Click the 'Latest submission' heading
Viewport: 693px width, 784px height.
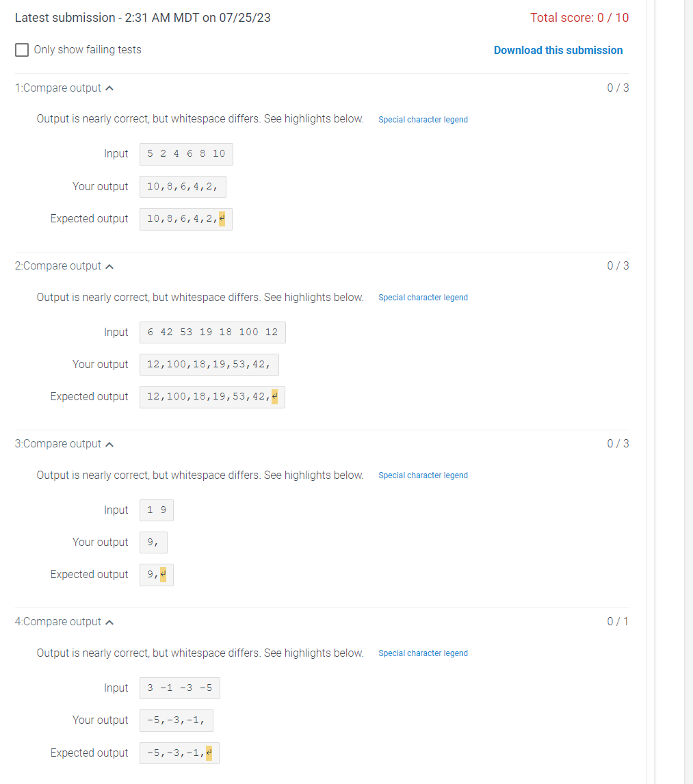pos(143,17)
